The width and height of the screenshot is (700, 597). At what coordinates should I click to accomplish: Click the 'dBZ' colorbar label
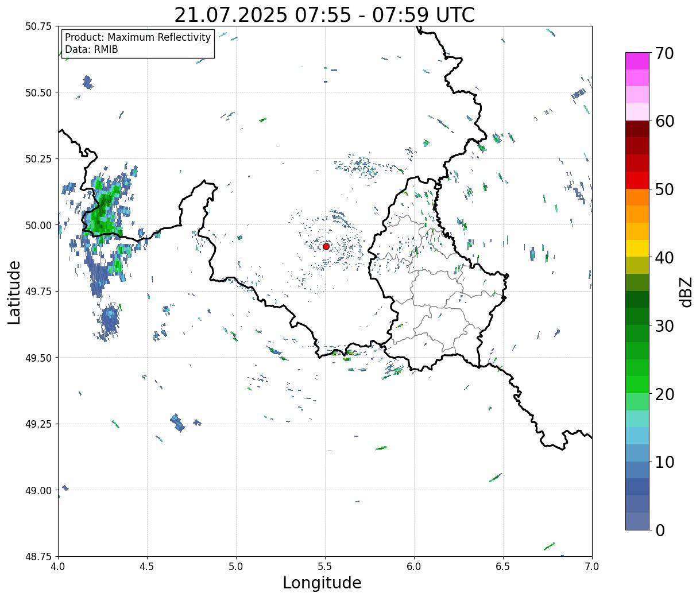686,292
